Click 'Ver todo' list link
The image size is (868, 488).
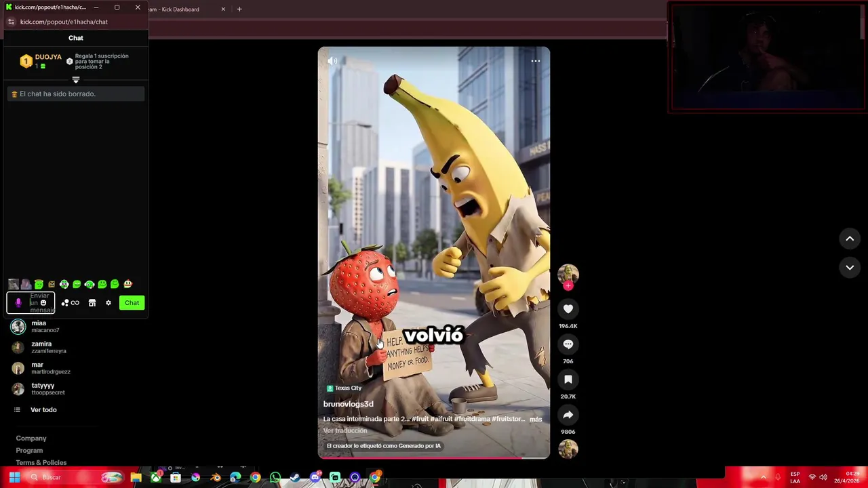(43, 410)
